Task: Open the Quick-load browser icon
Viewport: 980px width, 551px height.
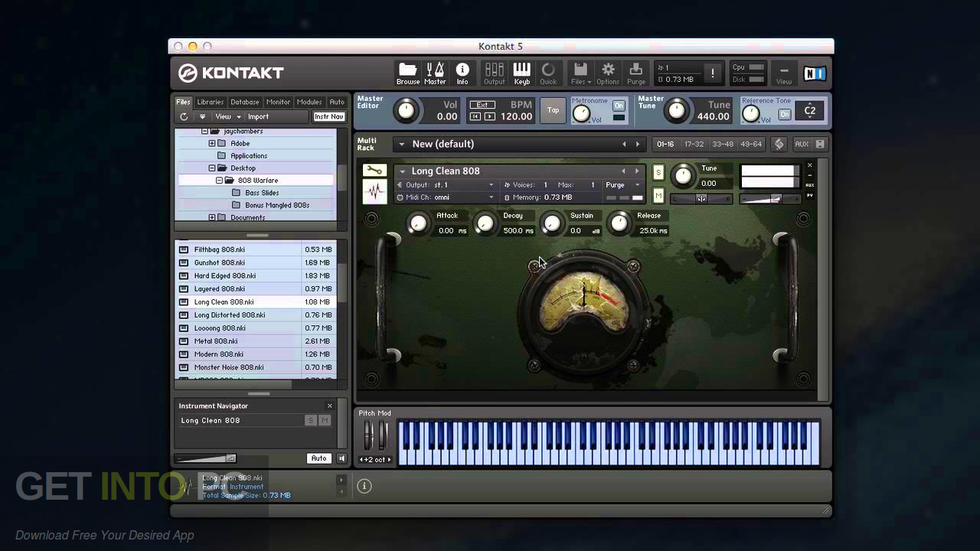Action: click(548, 73)
